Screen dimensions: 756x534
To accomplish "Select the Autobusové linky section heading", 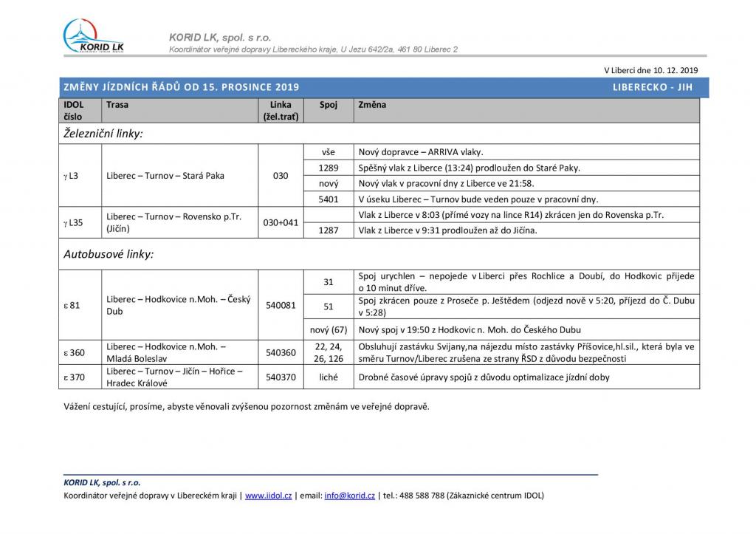I will point(109,254).
